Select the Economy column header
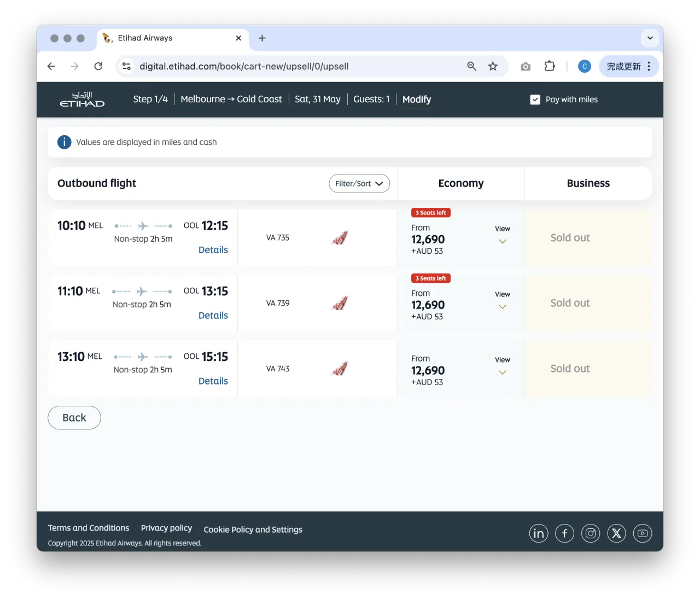 coord(461,183)
